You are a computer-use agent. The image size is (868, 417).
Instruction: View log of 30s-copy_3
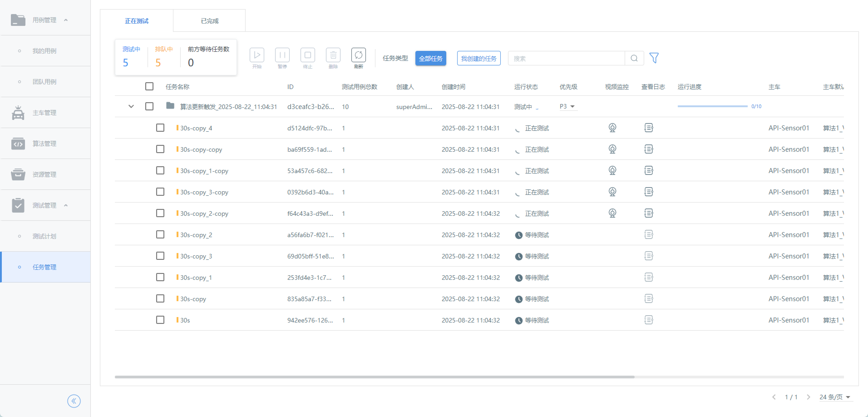(649, 256)
